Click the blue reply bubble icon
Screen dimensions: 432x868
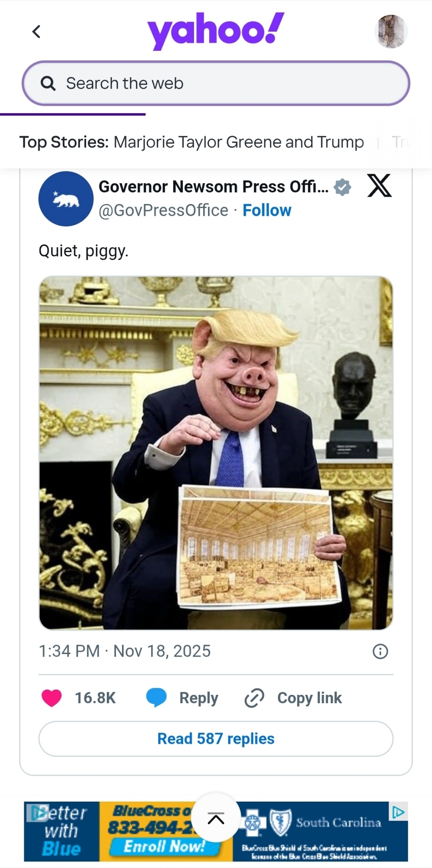tap(156, 698)
